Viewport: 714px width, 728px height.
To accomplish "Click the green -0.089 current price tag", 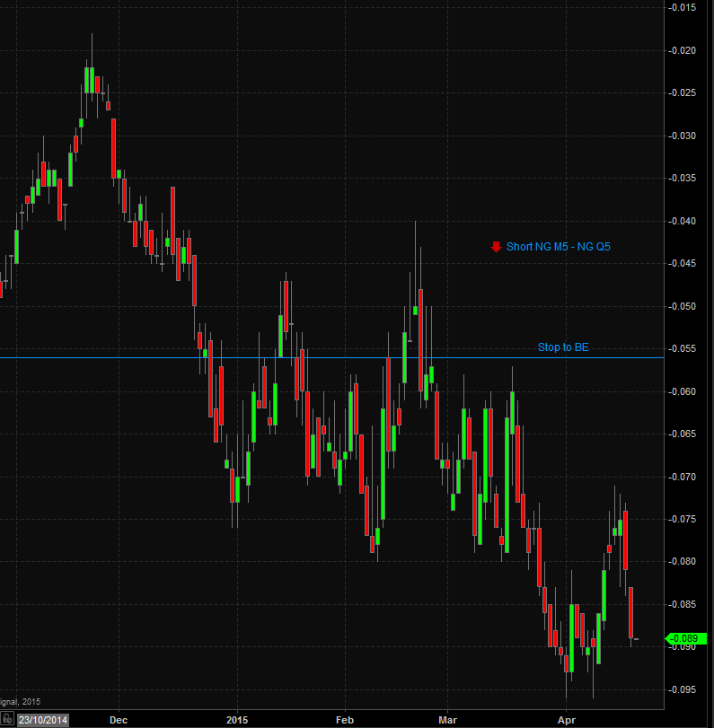I will (686, 638).
